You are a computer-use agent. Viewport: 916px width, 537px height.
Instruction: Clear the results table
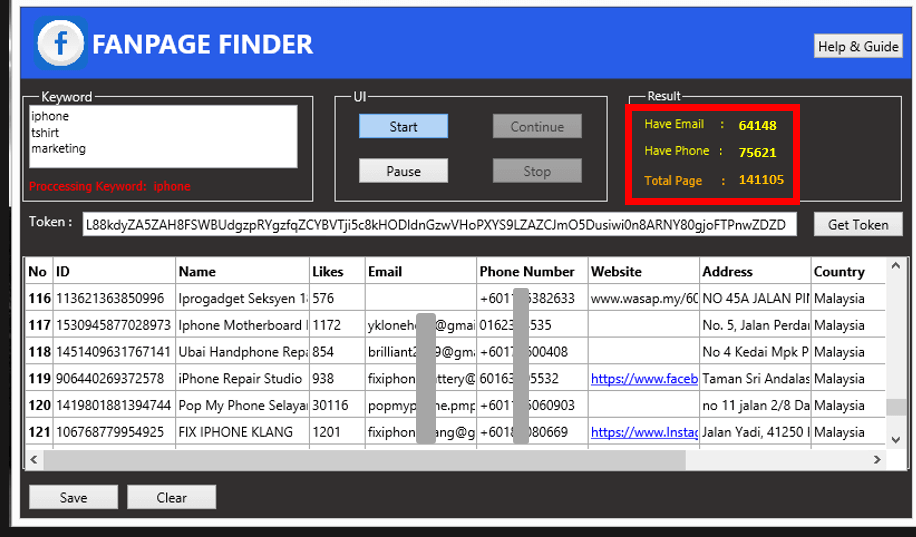171,497
